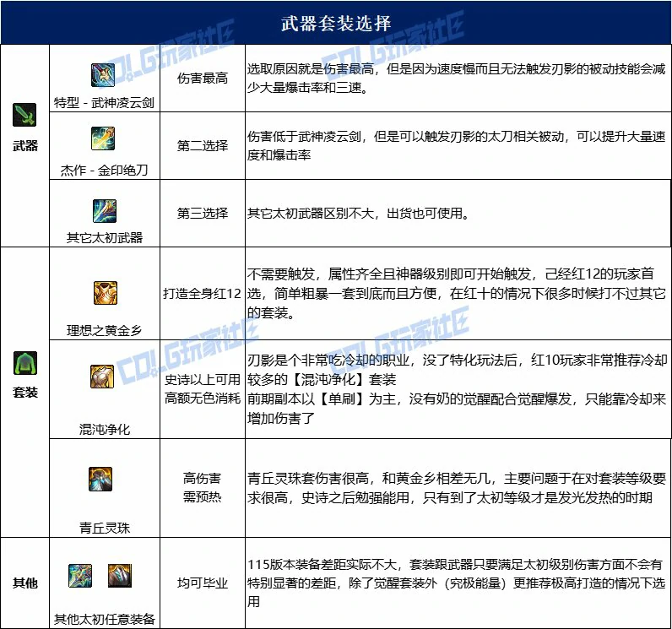672x629 pixels.
Task: Click the label 混沌净化 under the armor icon
Action: [105, 430]
